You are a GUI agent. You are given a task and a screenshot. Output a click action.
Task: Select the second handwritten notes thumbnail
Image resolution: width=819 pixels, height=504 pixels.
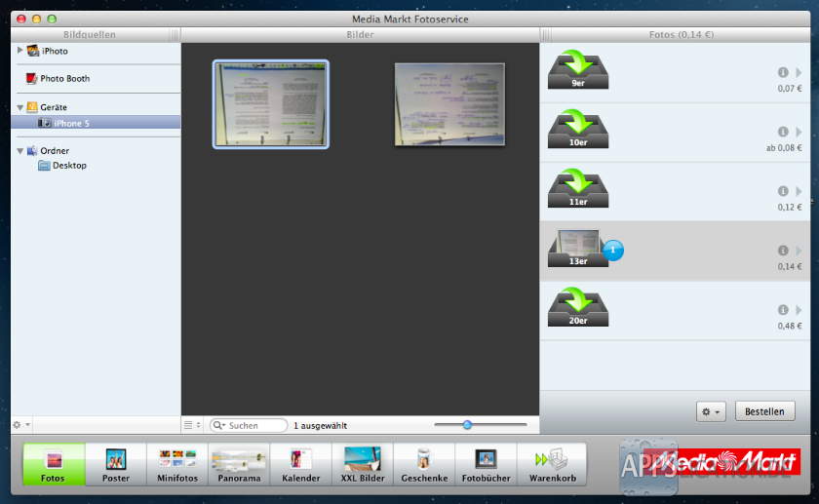click(449, 104)
